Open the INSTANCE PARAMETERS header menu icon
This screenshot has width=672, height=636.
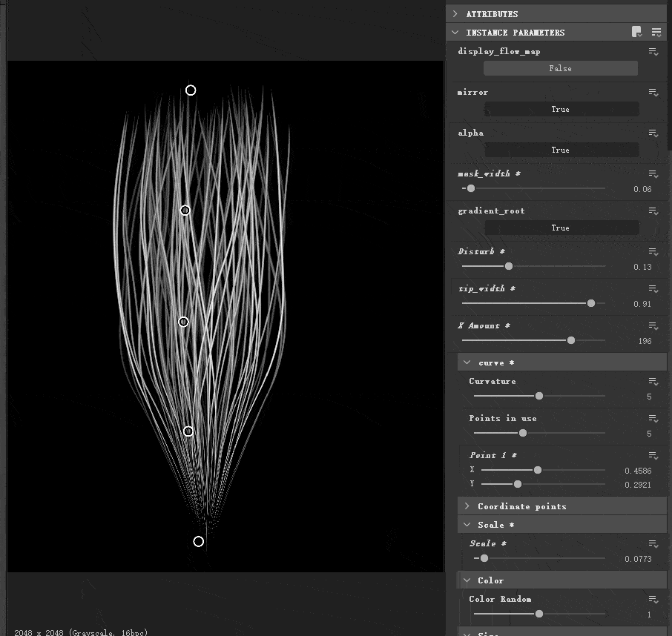click(x=656, y=32)
